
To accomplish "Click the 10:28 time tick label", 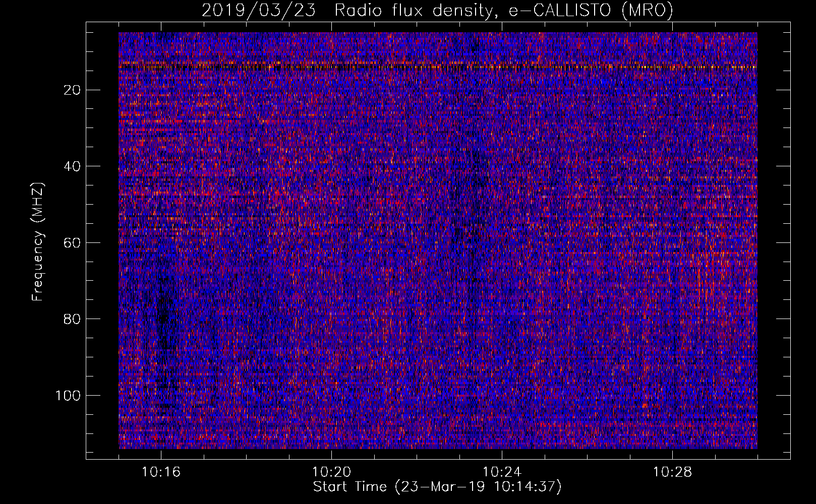I will pos(672,472).
